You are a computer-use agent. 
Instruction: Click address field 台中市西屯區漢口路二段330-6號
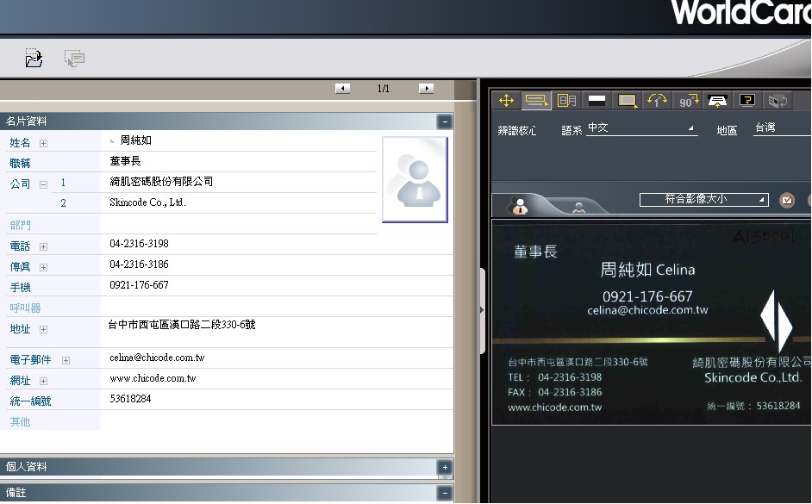(277, 332)
